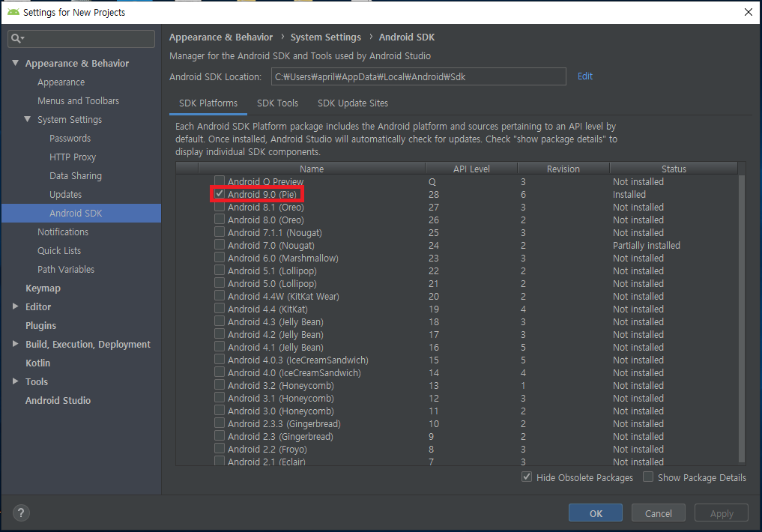Image resolution: width=762 pixels, height=532 pixels.
Task: Select Kotlin in the settings tree
Action: tap(37, 363)
